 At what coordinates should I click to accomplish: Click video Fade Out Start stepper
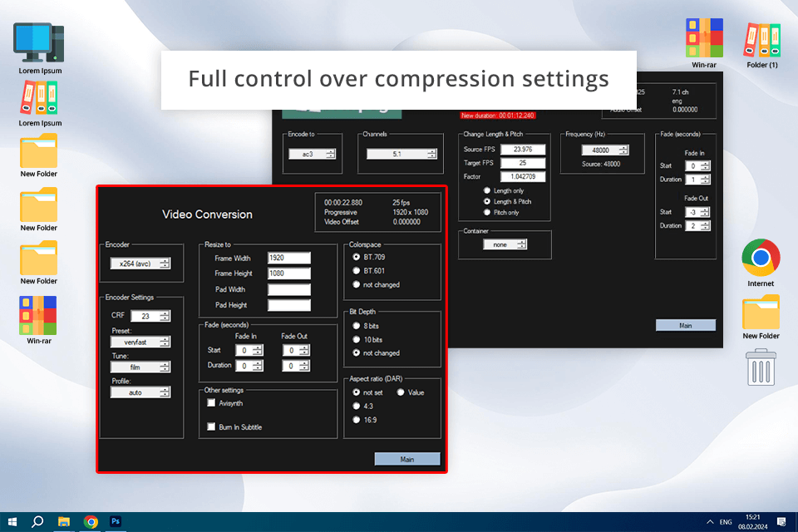[x=296, y=350]
